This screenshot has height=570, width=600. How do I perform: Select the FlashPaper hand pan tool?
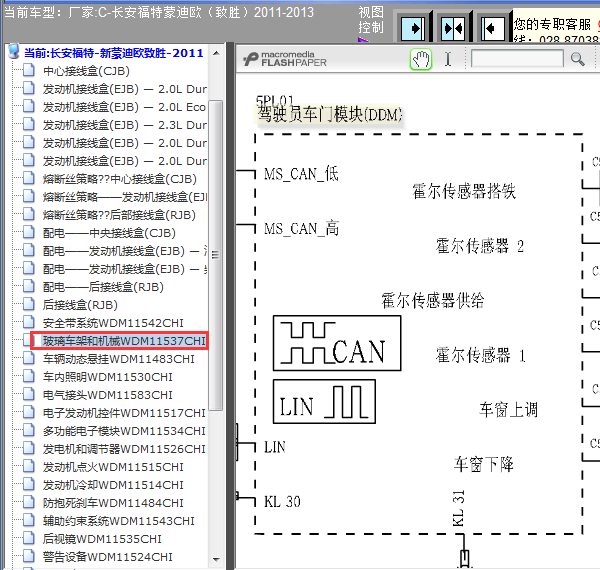(421, 60)
